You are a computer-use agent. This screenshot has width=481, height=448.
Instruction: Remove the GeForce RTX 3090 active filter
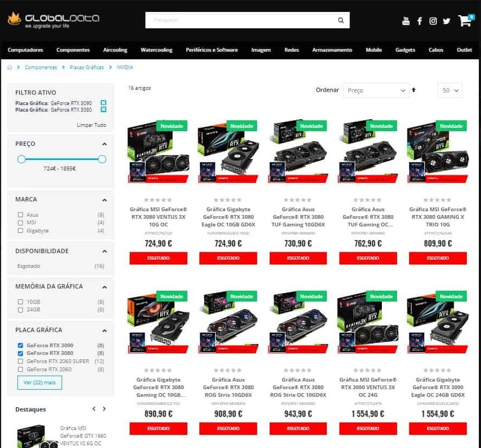(x=103, y=103)
